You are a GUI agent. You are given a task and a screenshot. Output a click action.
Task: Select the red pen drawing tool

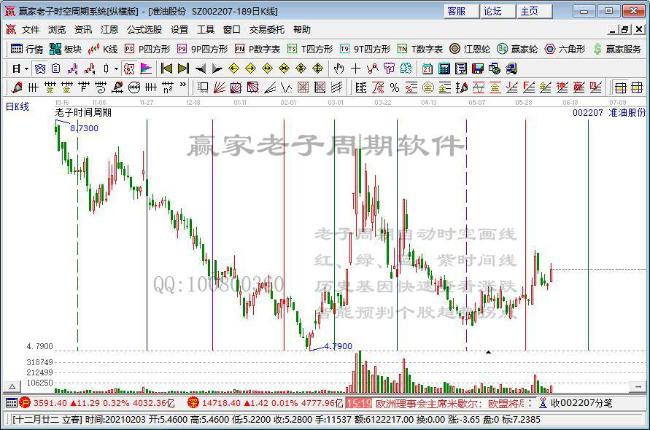17,87
